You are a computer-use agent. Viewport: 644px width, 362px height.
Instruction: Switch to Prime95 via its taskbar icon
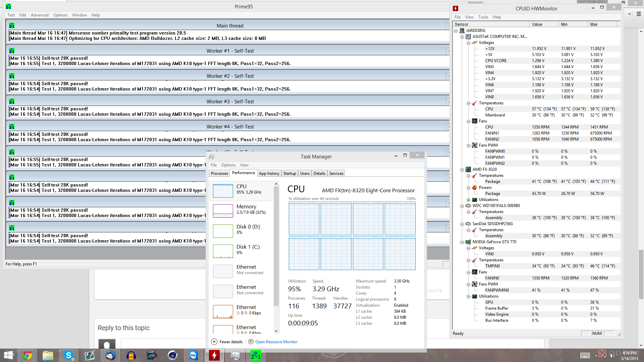point(256,355)
